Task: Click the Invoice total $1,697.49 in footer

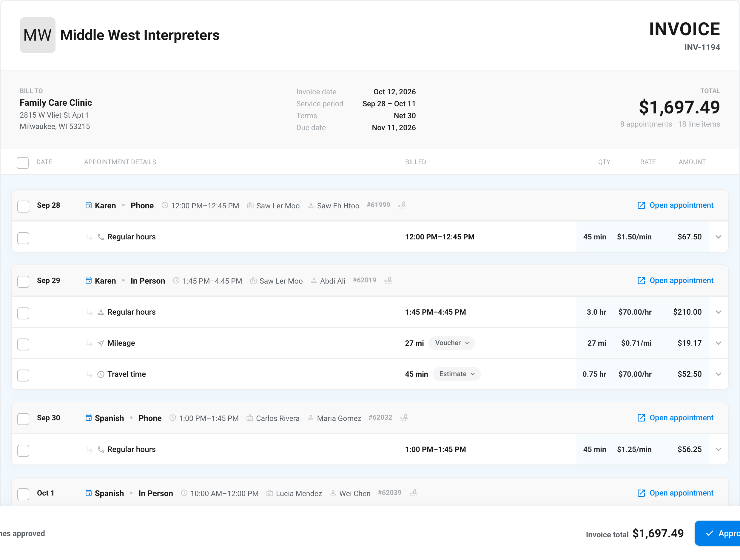Action: (635, 533)
